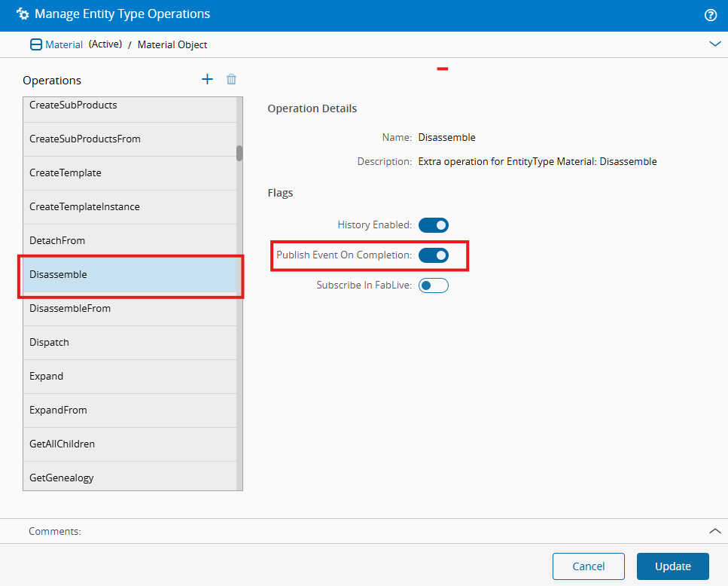Choose the Dispatch operation
Screen dimensions: 728x586
point(129,343)
